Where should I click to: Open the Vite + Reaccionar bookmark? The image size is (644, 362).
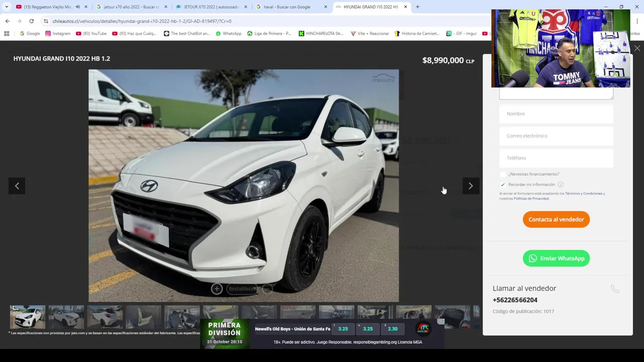(x=370, y=34)
